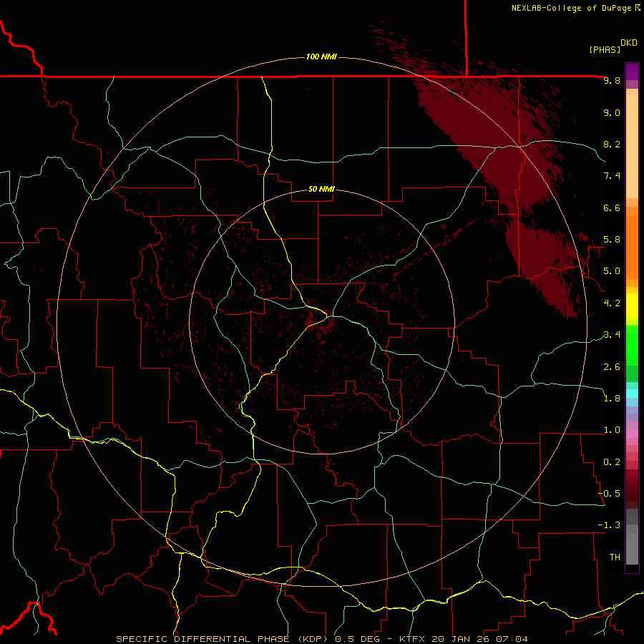Click the "TH" threshold label on the scale
644x644 pixels.
615,557
